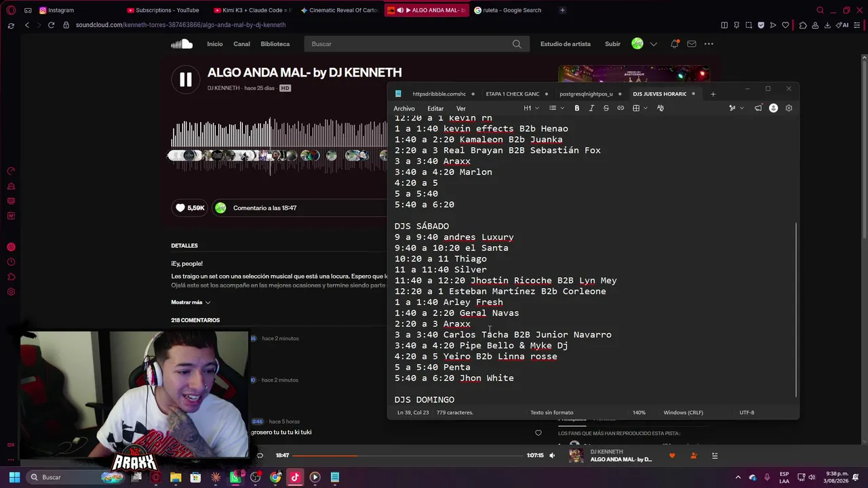This screenshot has width=868, height=488.
Task: Open TikTok from the taskbar
Action: pos(295,477)
